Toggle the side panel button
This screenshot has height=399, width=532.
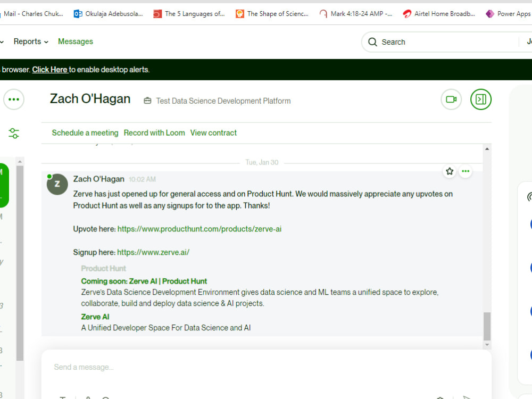pyautogui.click(x=481, y=99)
